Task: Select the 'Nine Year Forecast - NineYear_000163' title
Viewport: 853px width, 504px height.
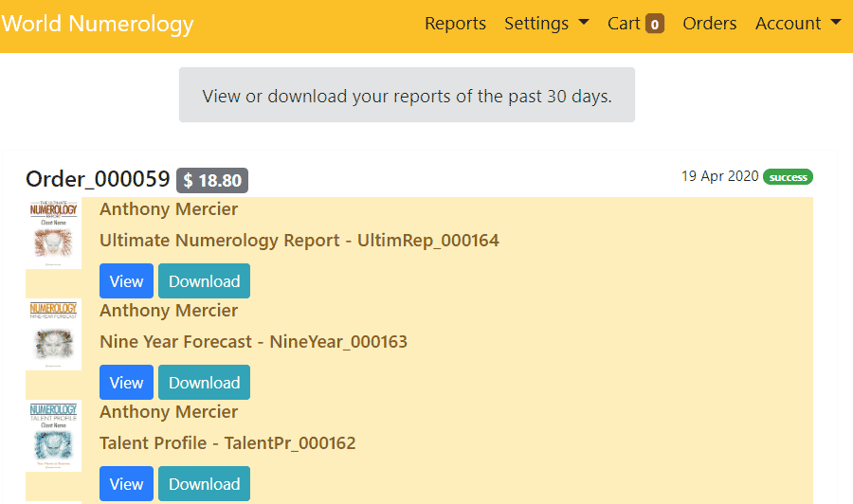Action: 253,341
